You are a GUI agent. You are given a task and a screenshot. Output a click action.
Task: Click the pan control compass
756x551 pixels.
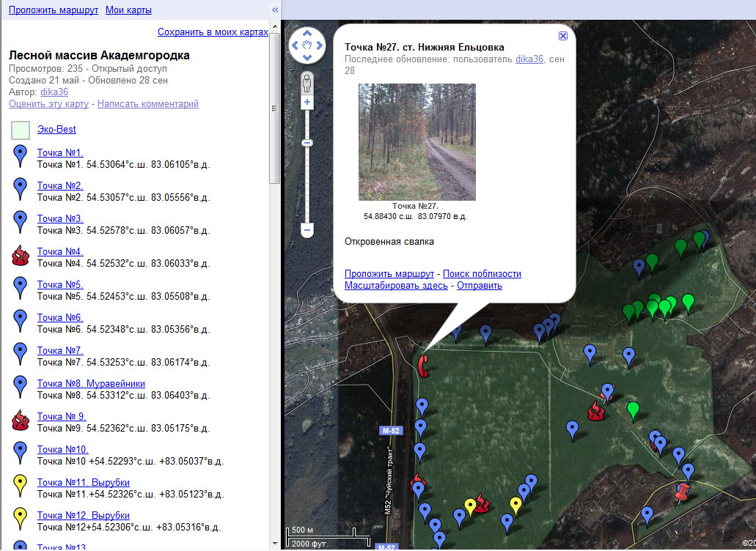[x=307, y=45]
